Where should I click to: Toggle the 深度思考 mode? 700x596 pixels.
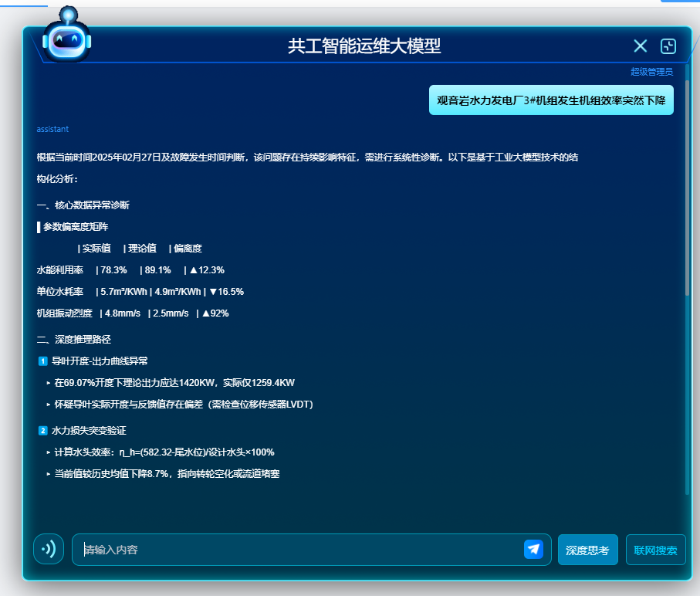(x=587, y=550)
